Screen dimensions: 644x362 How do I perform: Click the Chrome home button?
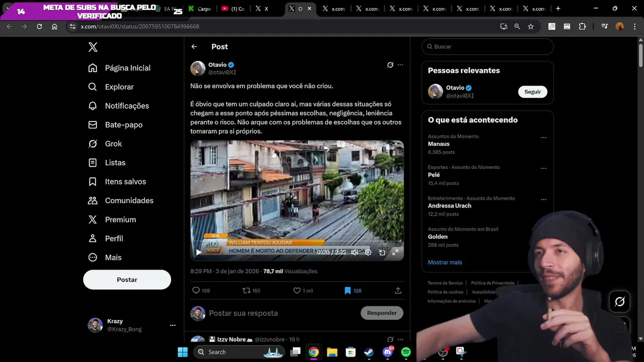tap(54, 27)
